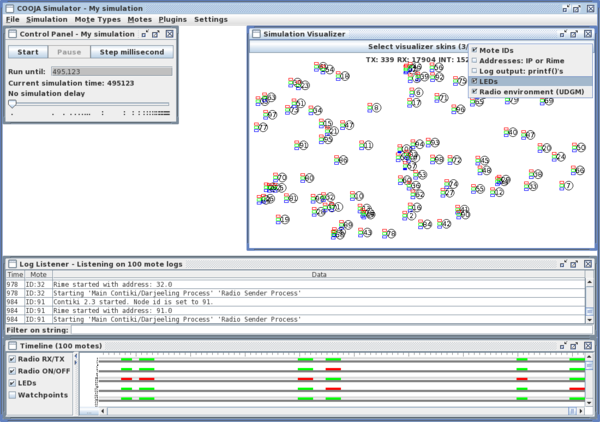Viewport: 600px width, 422px height.
Task: Sort log by Time column header
Action: (x=15, y=274)
